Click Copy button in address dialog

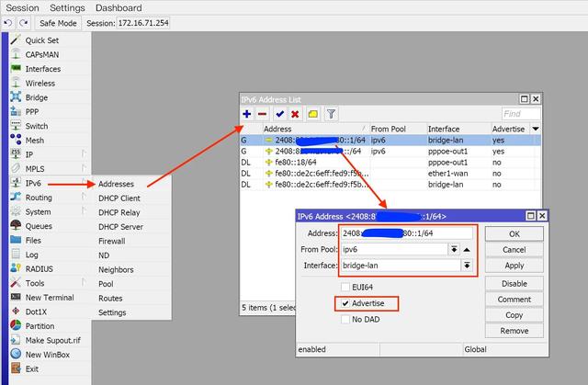pos(514,315)
